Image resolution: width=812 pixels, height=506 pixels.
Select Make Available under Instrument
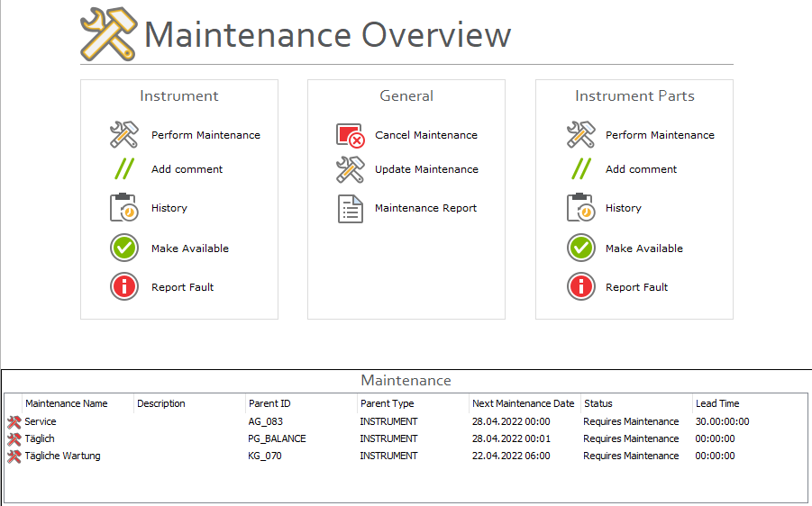[x=190, y=248]
